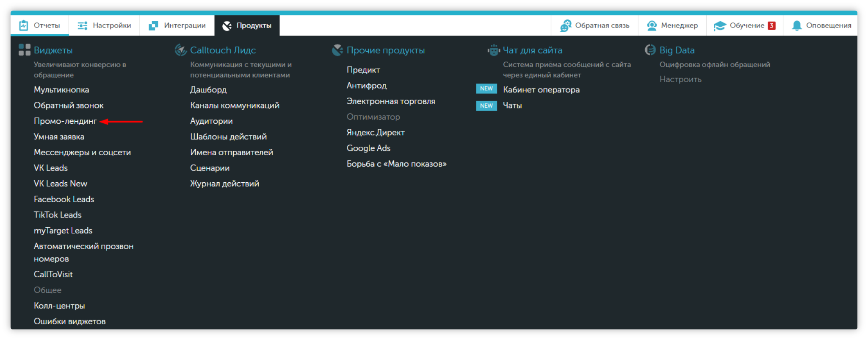Click the chat robot icon near Чат для сайта
The height and width of the screenshot is (340, 868).
[x=494, y=50]
